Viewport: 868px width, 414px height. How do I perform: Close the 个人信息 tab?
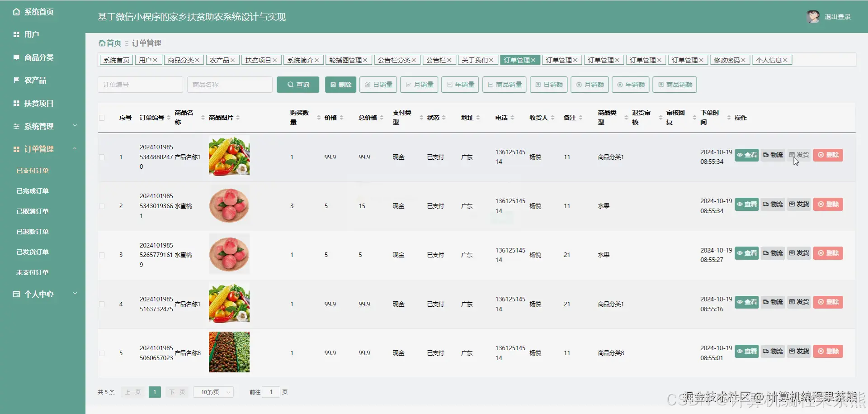tap(785, 60)
